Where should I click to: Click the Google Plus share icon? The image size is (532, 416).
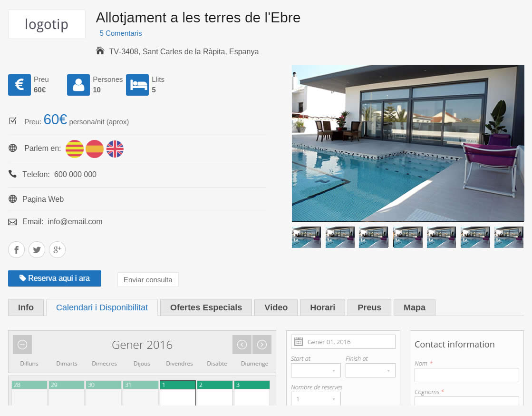57,249
